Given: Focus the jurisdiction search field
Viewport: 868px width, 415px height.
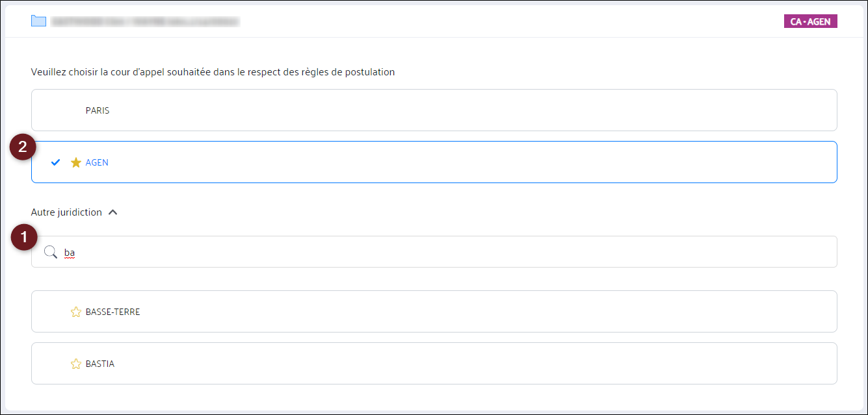Looking at the screenshot, I should [x=442, y=252].
